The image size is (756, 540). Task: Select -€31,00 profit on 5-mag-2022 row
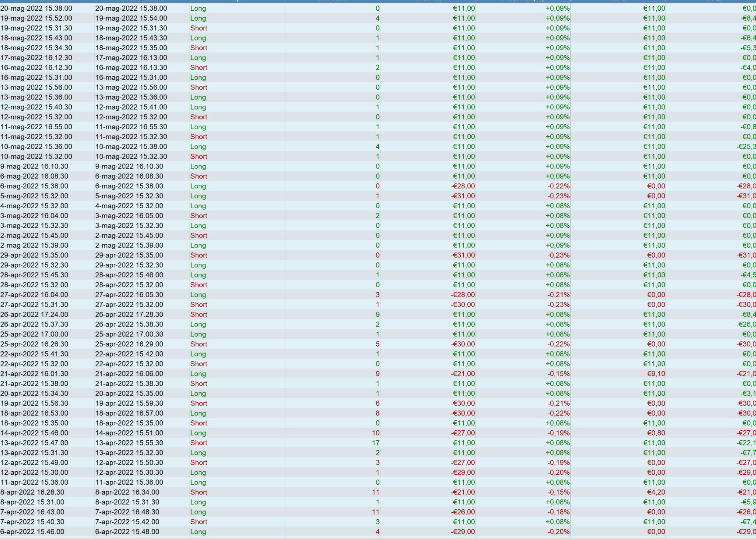(x=463, y=196)
